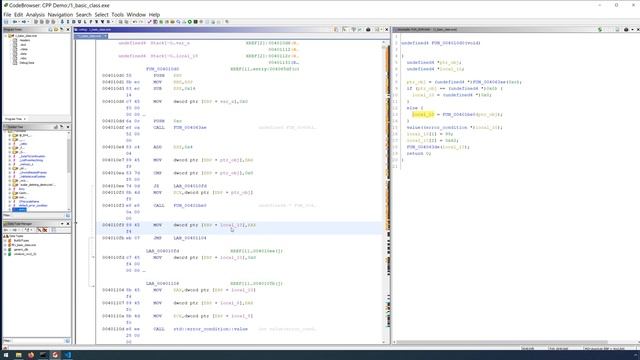The height and width of the screenshot is (360, 640).
Task: Go back to previous location arrow
Action: (x=15, y=22)
